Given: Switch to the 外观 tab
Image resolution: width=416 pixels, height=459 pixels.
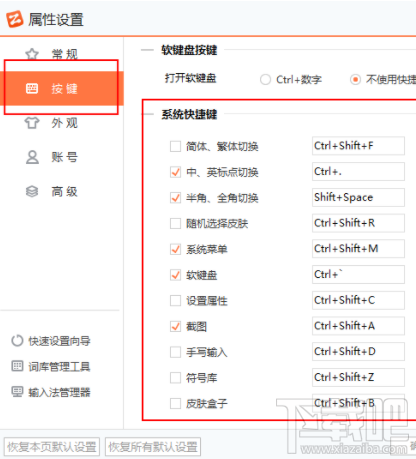Looking at the screenshot, I should pos(62,123).
